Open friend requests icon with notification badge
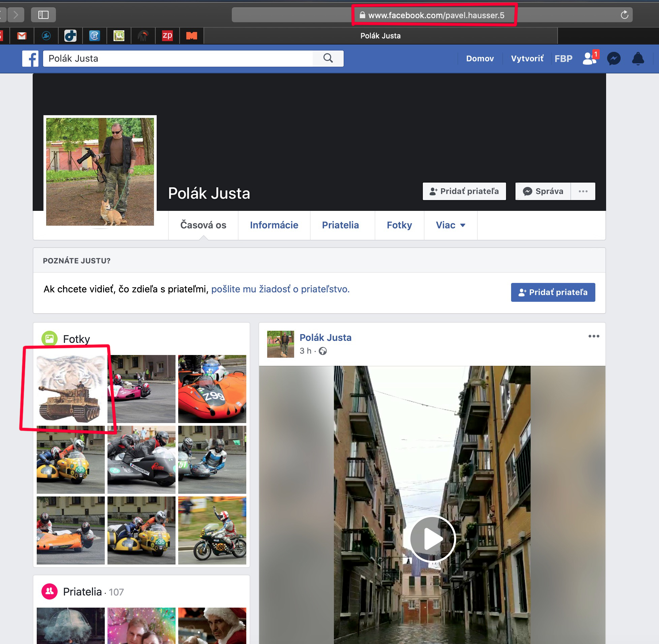Viewport: 659px width, 644px height. tap(590, 58)
